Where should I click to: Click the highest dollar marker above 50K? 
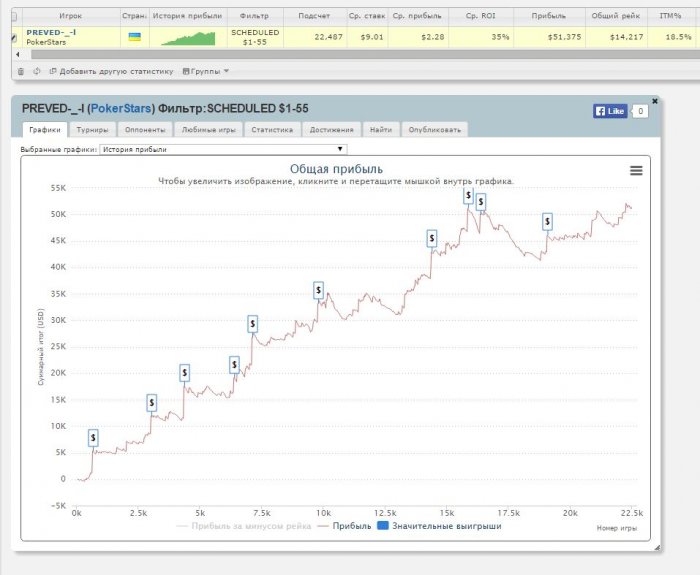point(468,197)
